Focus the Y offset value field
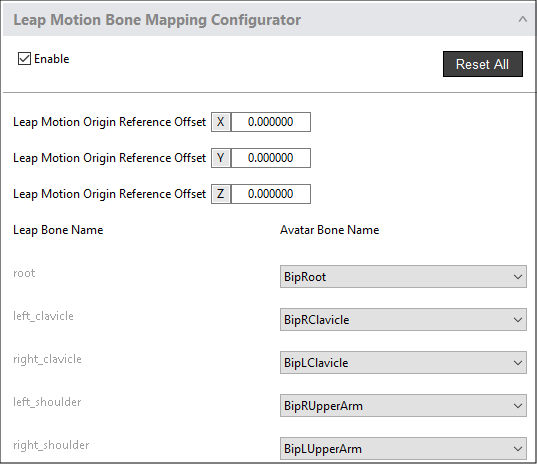This screenshot has height=464, width=537. coord(271,158)
